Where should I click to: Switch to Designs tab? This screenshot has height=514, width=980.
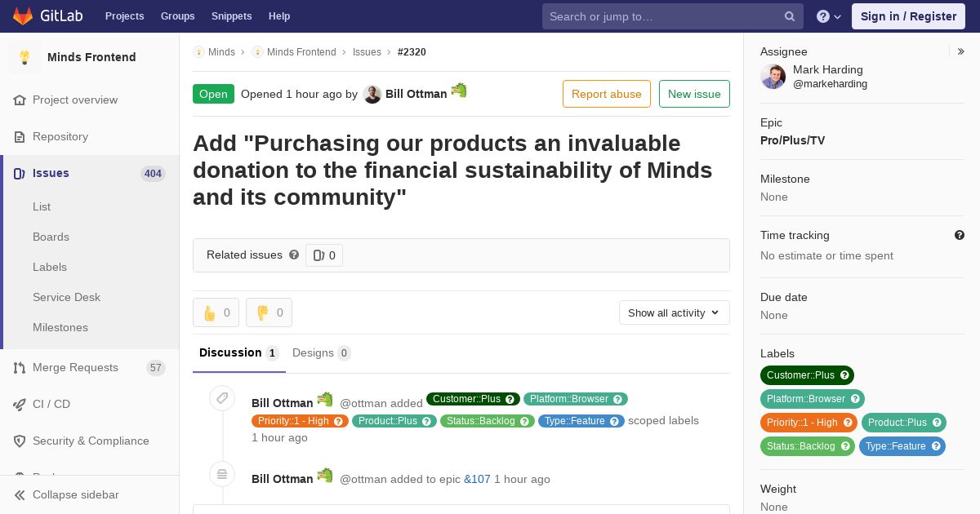point(321,353)
